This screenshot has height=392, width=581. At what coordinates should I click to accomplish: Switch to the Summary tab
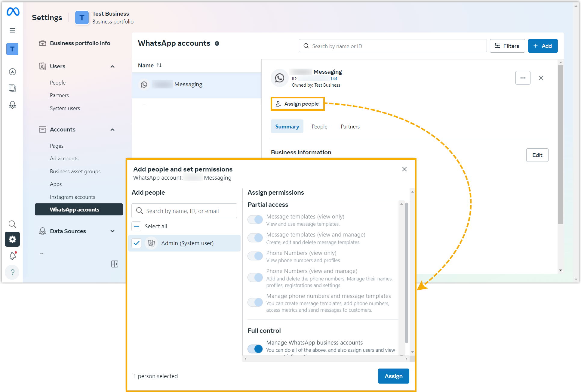coord(287,127)
